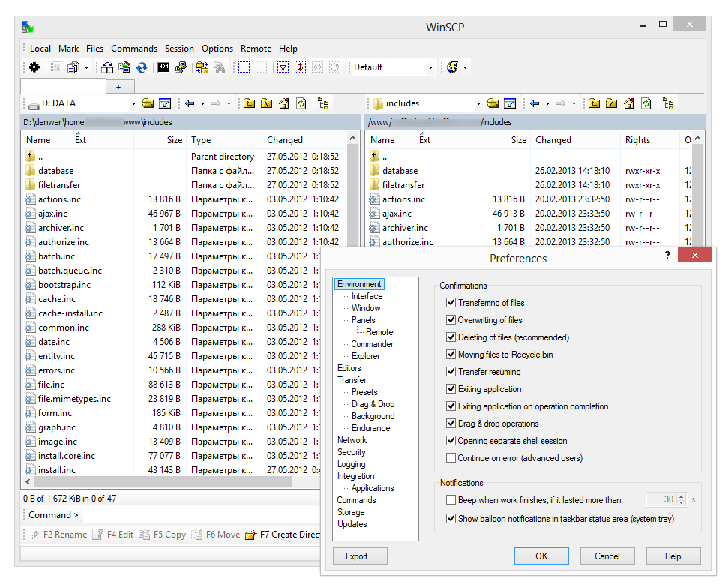728x587 pixels.
Task: Click local panel home directory icon
Action: (x=283, y=103)
